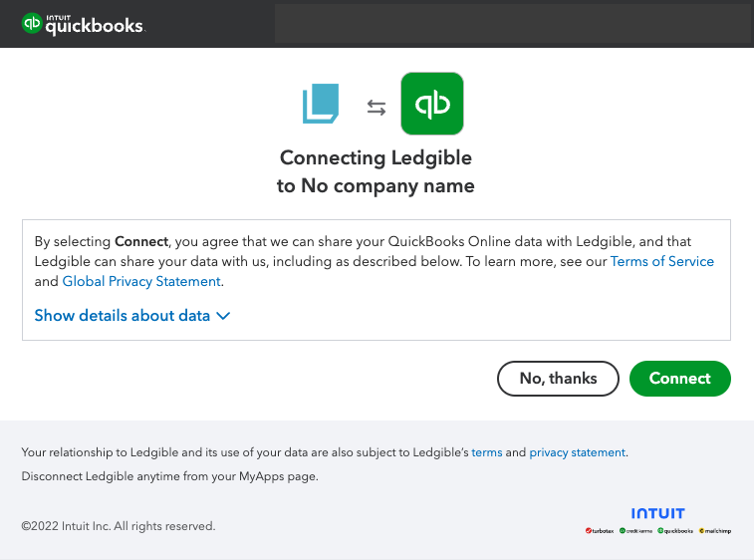Click the blue Ledgible app icon

[x=321, y=104]
